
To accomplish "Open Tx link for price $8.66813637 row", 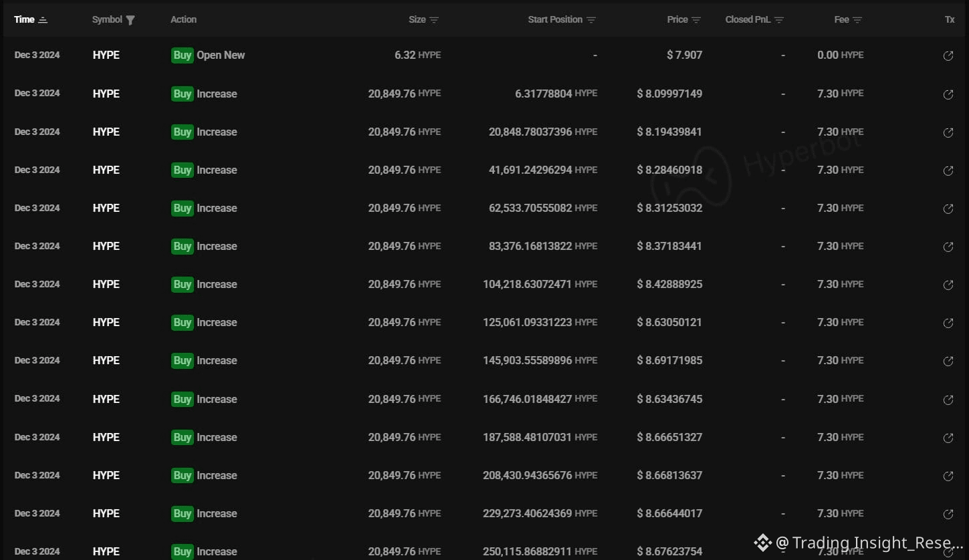I will (x=948, y=476).
